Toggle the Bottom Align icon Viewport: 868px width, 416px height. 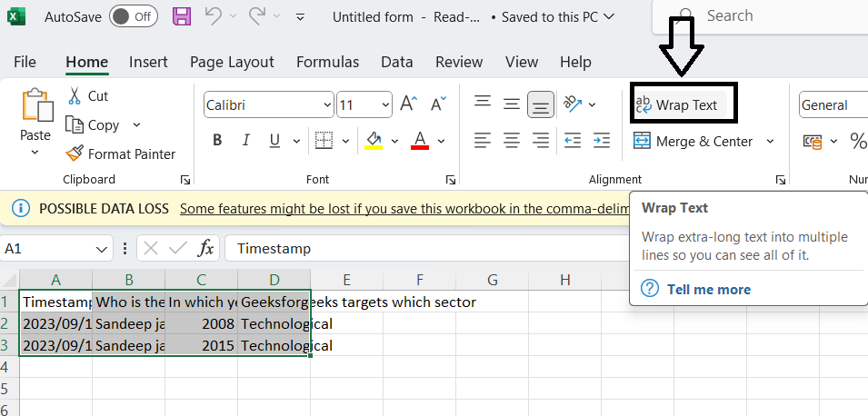540,104
